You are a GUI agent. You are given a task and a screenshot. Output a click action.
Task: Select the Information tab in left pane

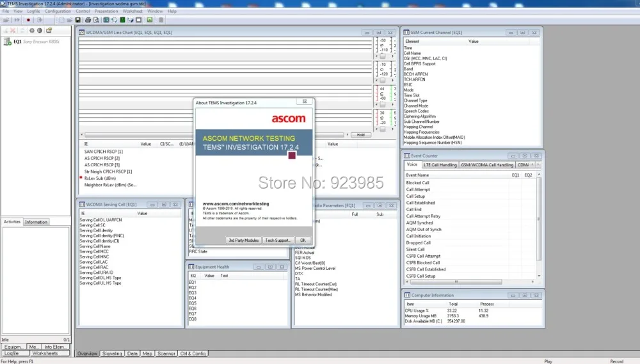[36, 222]
